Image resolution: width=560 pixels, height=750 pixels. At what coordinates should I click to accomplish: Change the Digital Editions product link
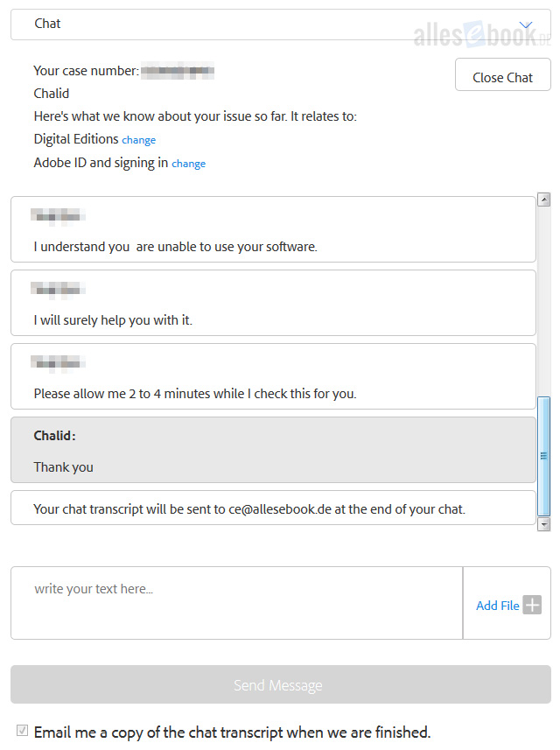point(138,140)
